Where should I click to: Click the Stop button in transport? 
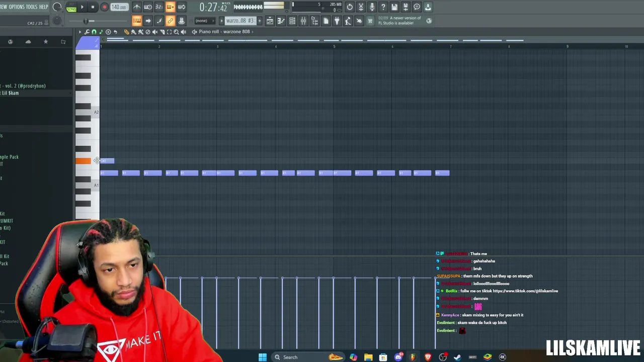tap(93, 8)
